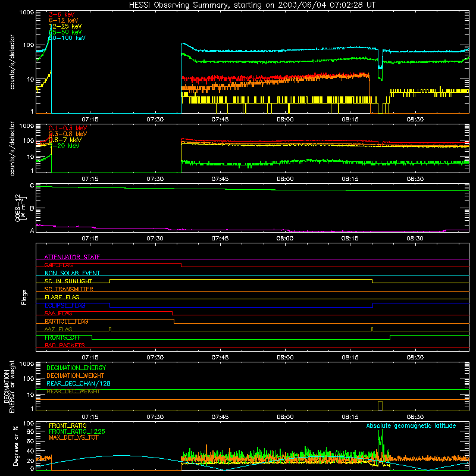Viewport: 476px width, 476px height.
Task: Select the FRONTS_OFF flag label
Action: (62, 337)
